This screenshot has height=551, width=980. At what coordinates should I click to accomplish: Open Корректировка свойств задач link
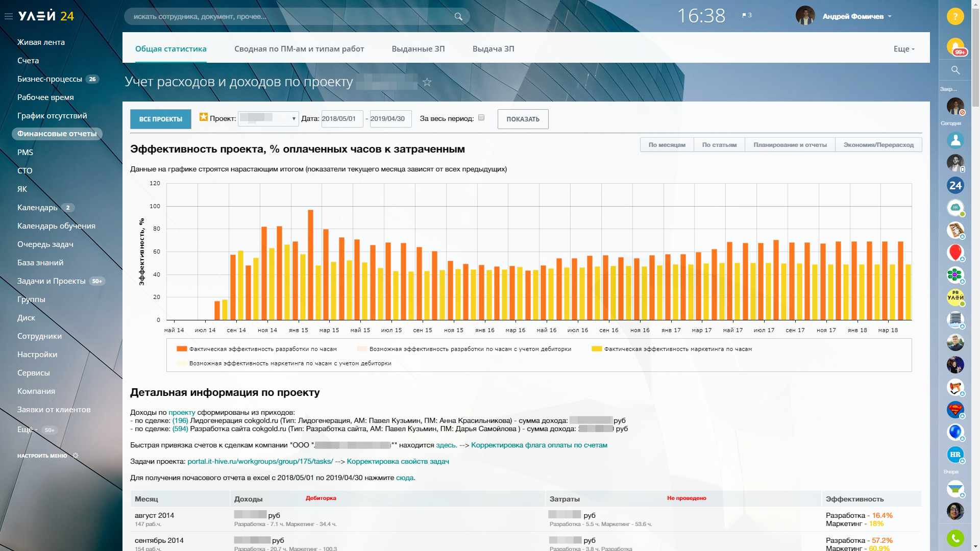(x=398, y=462)
